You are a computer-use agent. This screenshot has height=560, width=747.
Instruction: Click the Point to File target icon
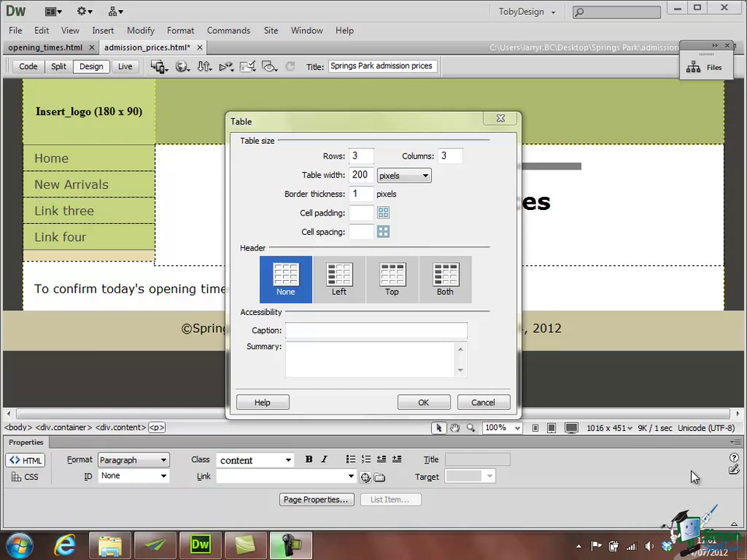tap(366, 477)
